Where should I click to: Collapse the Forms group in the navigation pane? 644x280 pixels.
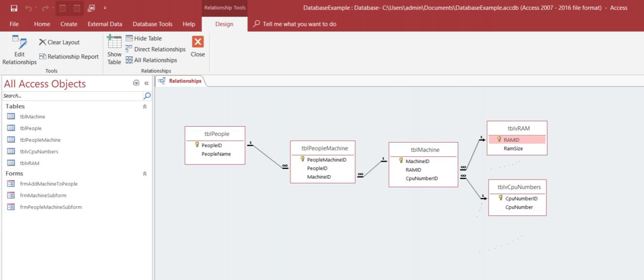click(x=144, y=173)
